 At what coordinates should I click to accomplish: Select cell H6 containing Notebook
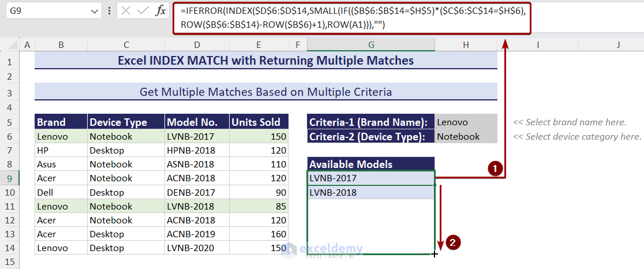point(466,136)
